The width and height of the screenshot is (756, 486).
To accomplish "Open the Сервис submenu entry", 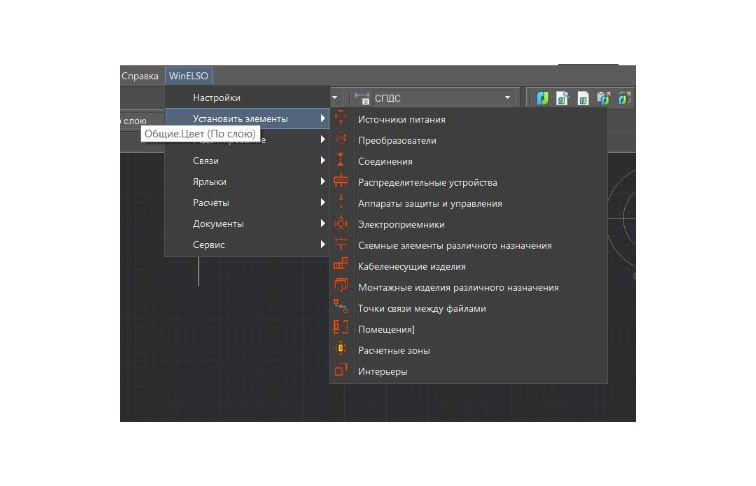I will pos(247,244).
